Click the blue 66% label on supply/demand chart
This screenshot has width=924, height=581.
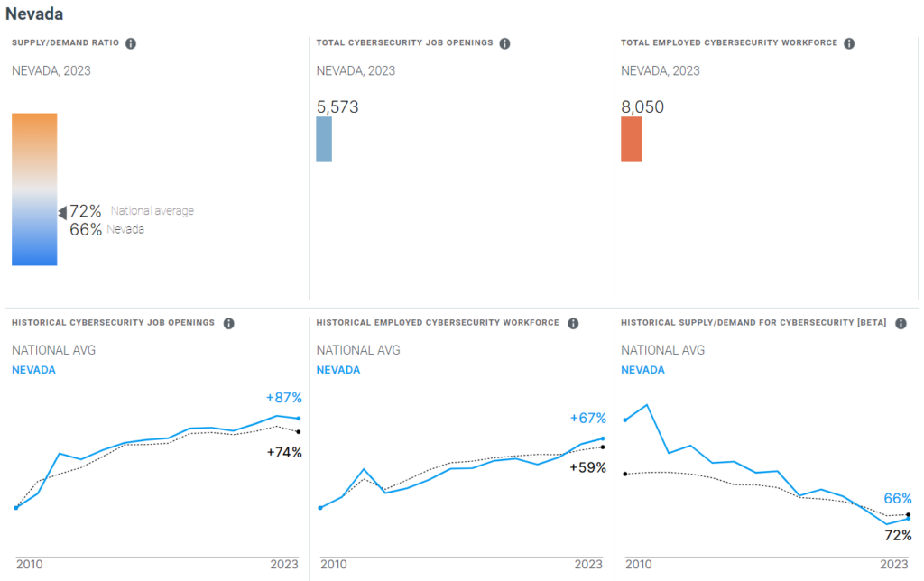[897, 498]
